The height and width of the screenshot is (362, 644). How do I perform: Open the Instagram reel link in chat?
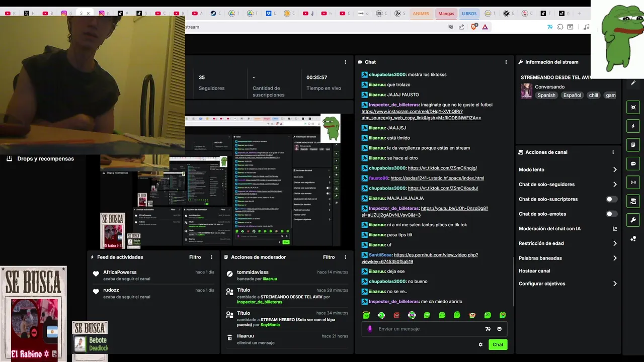pos(421,115)
